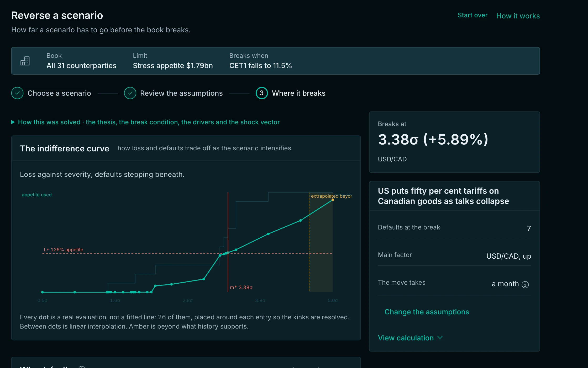Viewport: 588px width, 368px height.
Task: Click the 'L* 126% appetite' threshold label
Action: pos(64,250)
